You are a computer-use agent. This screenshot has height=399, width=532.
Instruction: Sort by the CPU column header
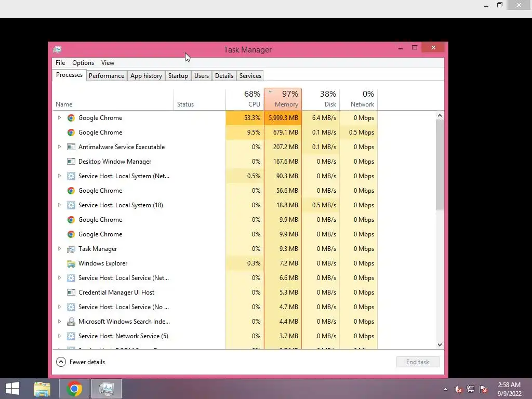click(245, 99)
